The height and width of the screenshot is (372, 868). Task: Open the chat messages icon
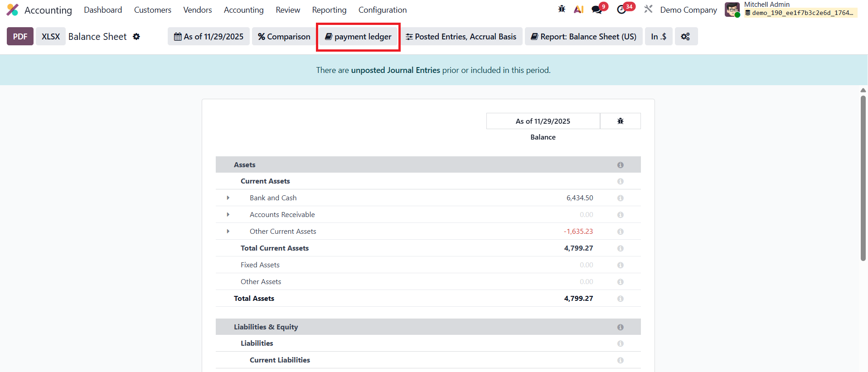(x=597, y=10)
